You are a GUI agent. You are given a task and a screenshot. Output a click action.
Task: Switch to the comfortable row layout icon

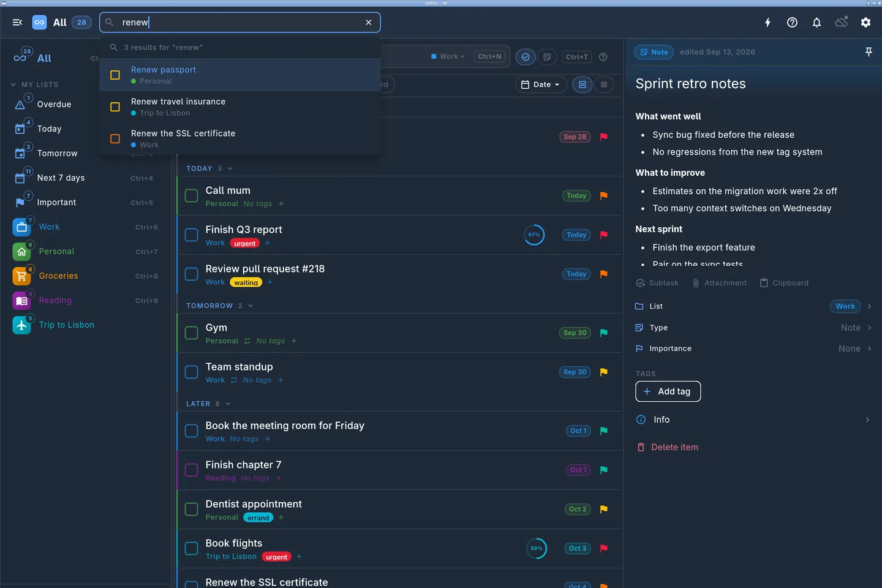tap(582, 85)
